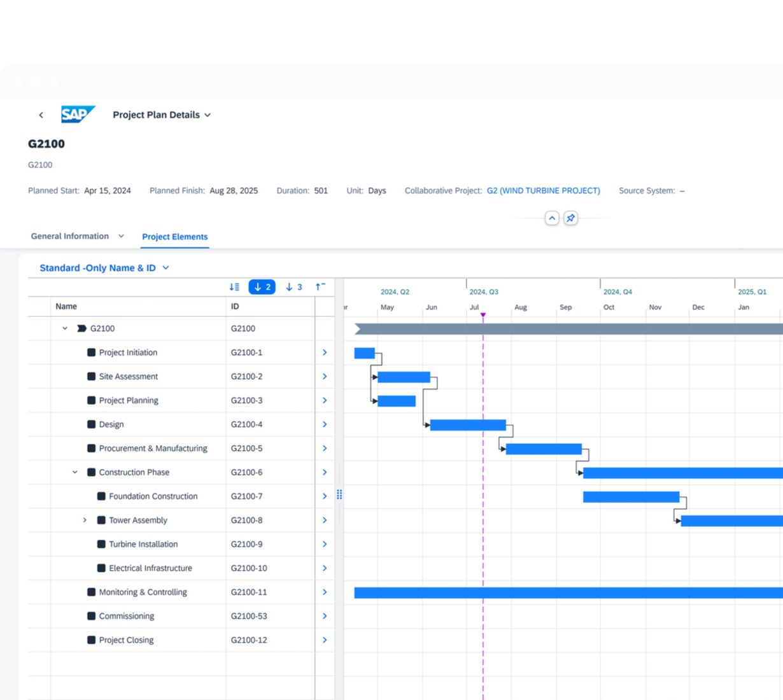Click the SAP logo
The image size is (783, 700).
pyautogui.click(x=78, y=115)
